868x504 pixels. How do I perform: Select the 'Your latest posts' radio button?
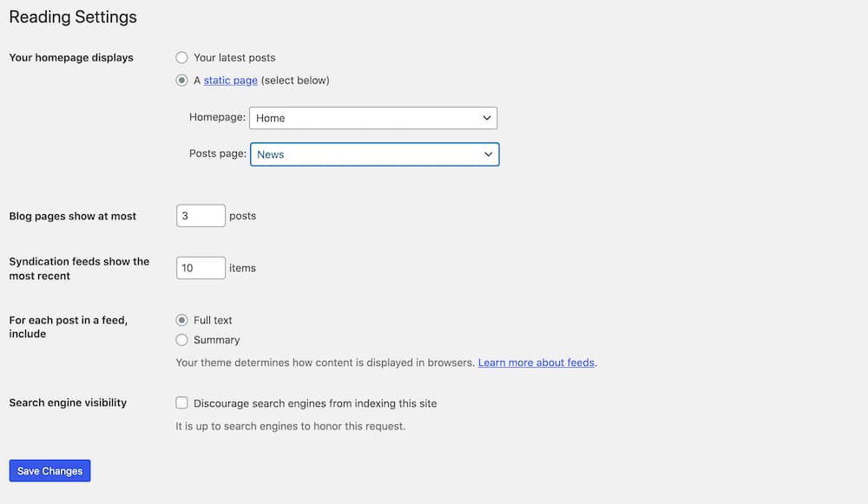tap(181, 57)
